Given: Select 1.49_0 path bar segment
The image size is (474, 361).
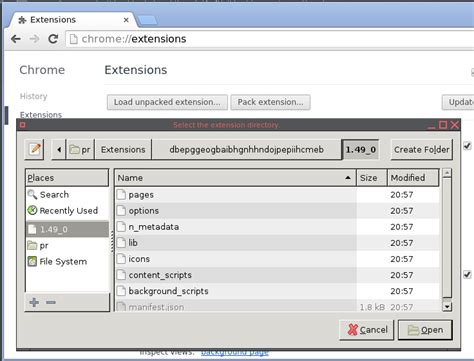Looking at the screenshot, I should tap(360, 150).
